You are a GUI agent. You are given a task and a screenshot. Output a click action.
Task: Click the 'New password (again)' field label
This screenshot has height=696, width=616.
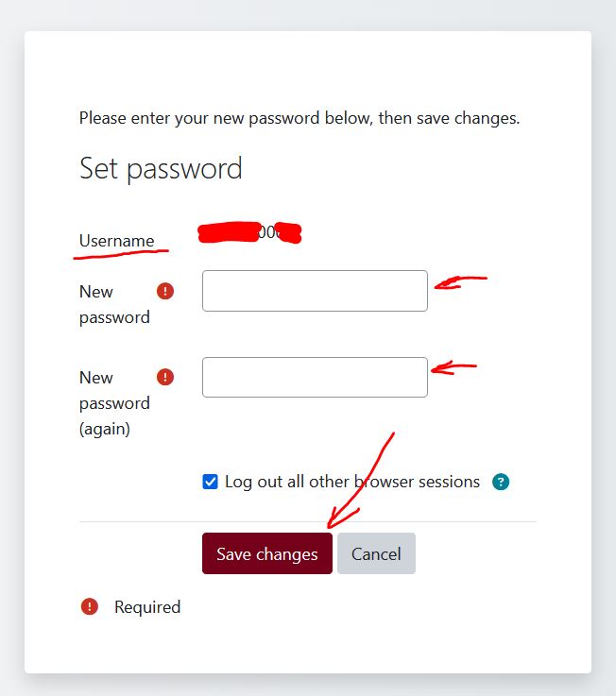point(114,403)
